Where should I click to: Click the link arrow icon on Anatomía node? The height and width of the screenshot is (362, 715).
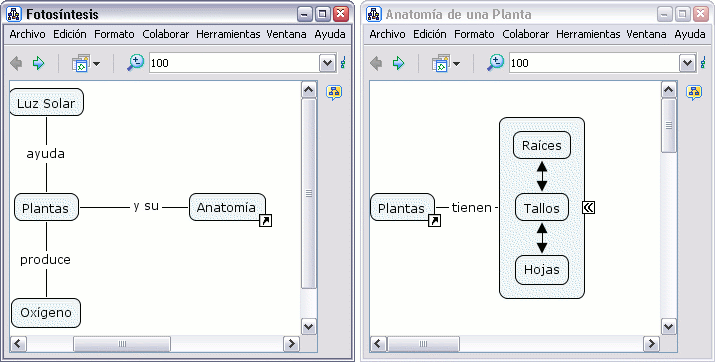coord(265,221)
